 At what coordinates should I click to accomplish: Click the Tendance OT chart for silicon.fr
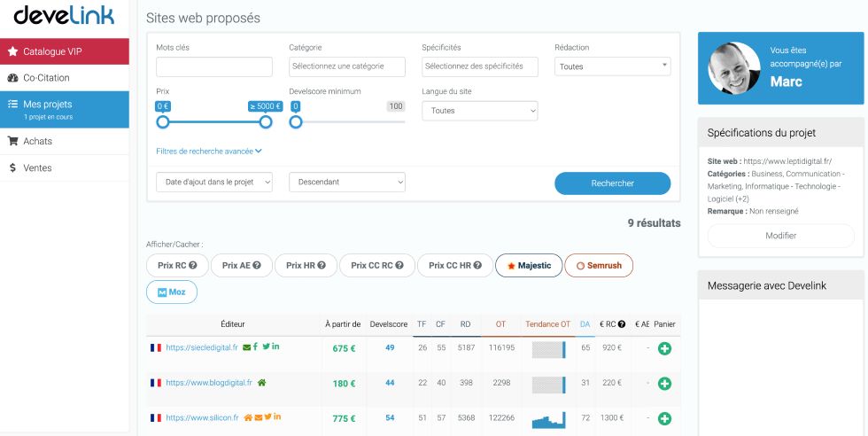548,420
